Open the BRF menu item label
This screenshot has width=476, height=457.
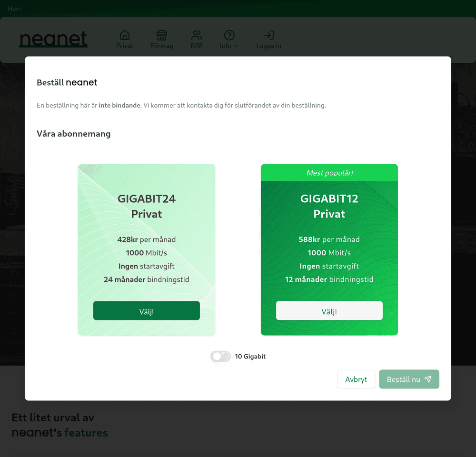coord(197,46)
